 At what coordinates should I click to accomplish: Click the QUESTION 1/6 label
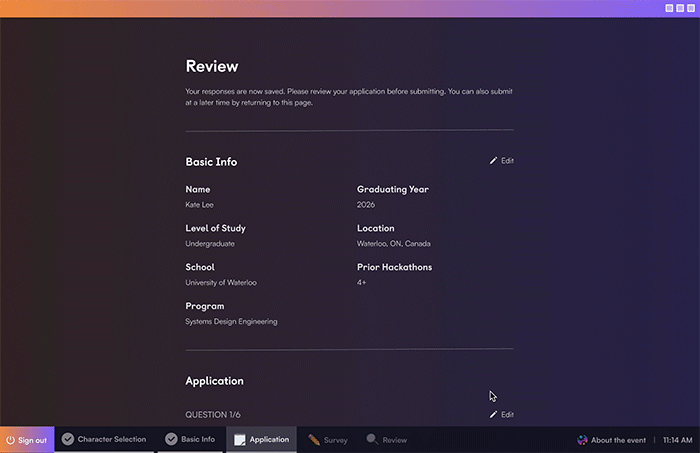[x=213, y=415]
